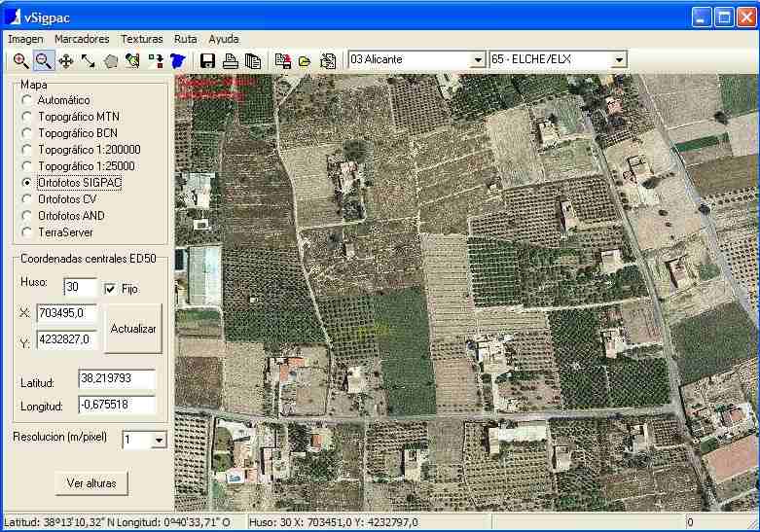Select the measure distance diagonal arrow tool
The height and width of the screenshot is (532, 760).
coord(88,60)
